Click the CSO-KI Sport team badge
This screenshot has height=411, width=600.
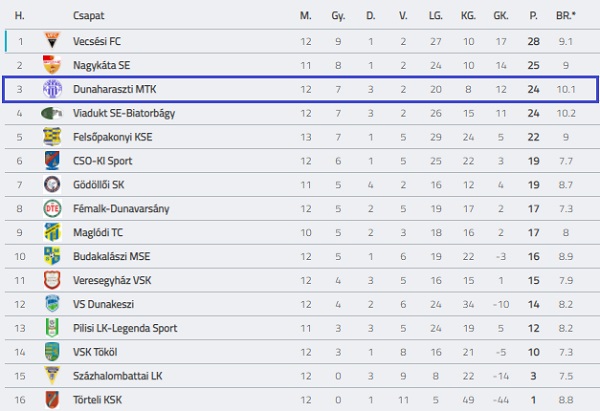[x=52, y=161]
